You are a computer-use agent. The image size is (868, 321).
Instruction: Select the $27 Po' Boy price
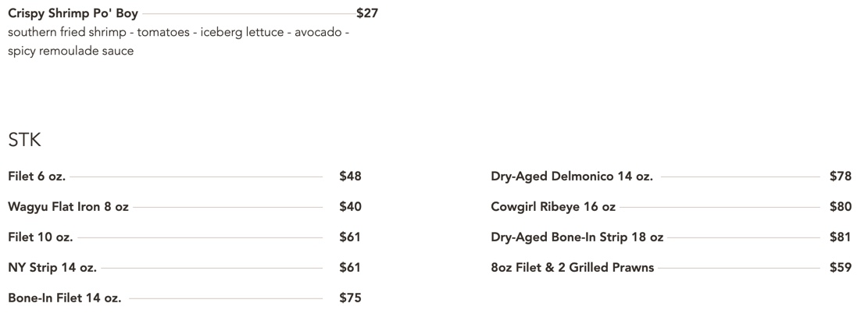click(367, 13)
